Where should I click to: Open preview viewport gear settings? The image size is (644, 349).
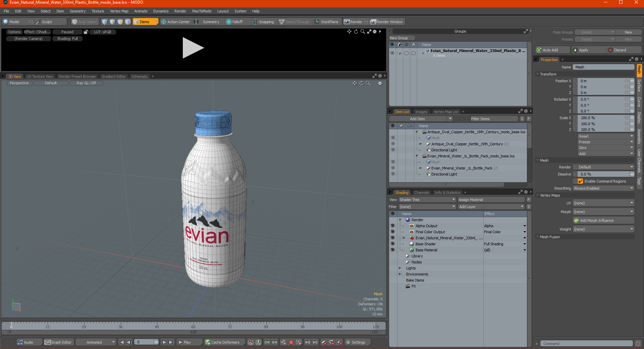point(375,32)
